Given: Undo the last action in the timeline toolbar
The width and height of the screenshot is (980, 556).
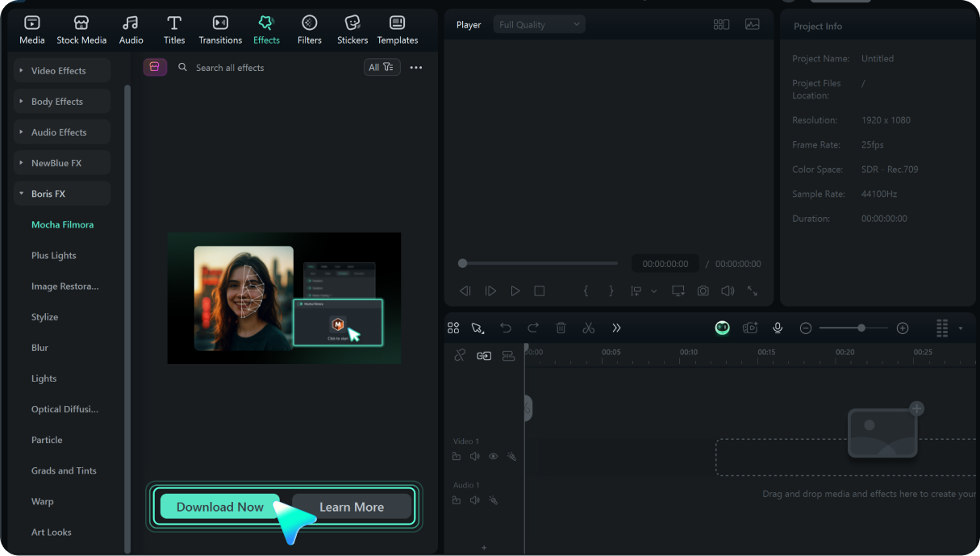Looking at the screenshot, I should pyautogui.click(x=506, y=328).
